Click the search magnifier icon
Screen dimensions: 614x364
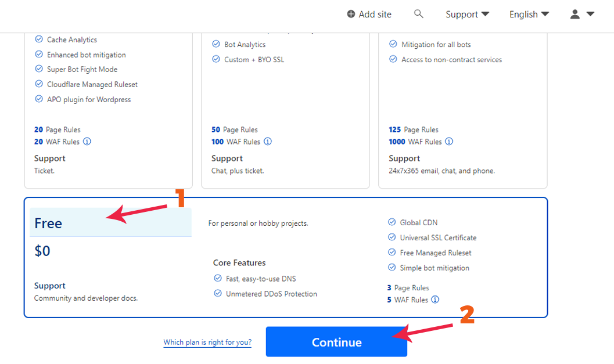pyautogui.click(x=418, y=14)
